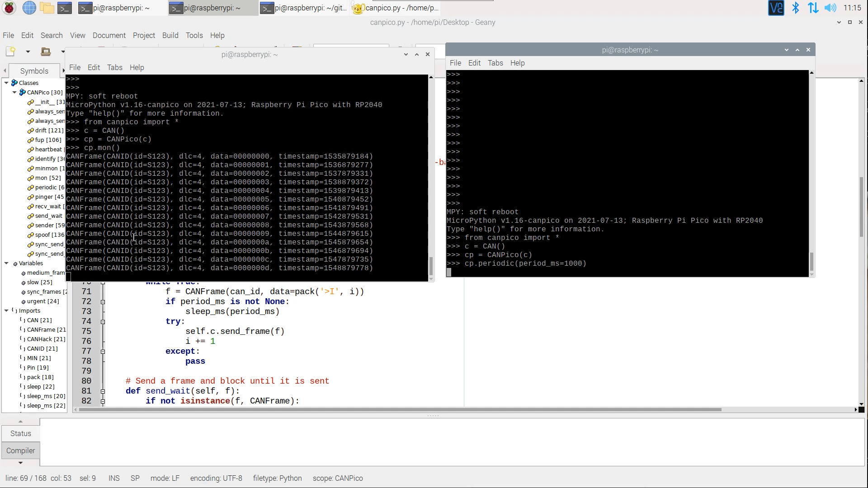868x488 pixels.
Task: Toggle code fold at line 74
Action: tap(103, 322)
